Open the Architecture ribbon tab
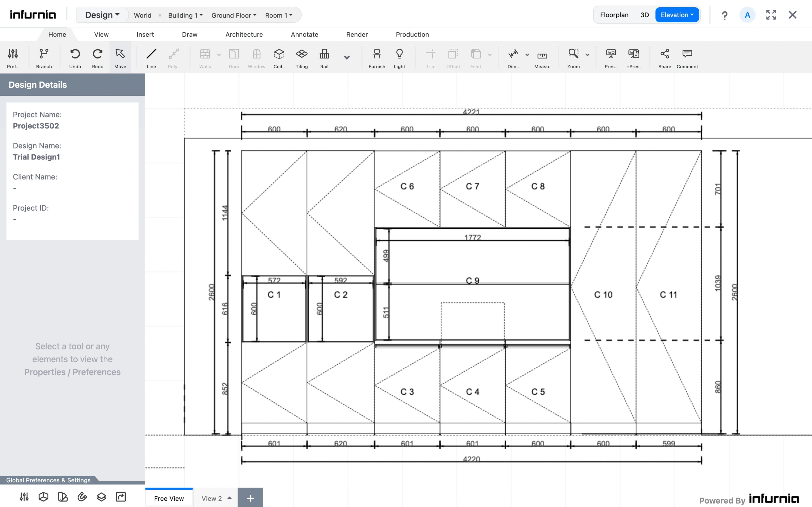Image resolution: width=812 pixels, height=507 pixels. point(244,34)
